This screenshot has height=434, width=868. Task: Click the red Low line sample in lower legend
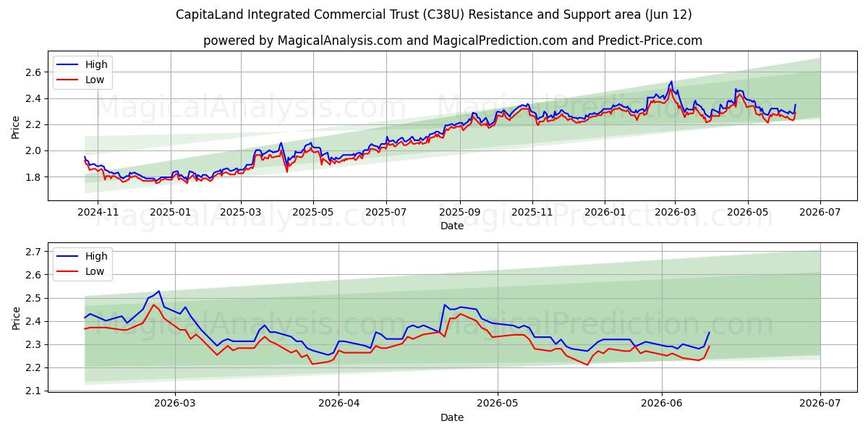(68, 271)
